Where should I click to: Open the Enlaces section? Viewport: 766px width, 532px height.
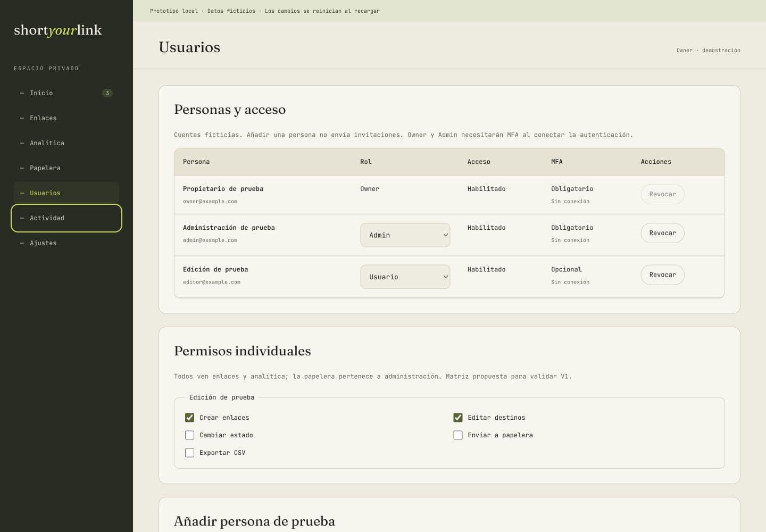click(66, 118)
